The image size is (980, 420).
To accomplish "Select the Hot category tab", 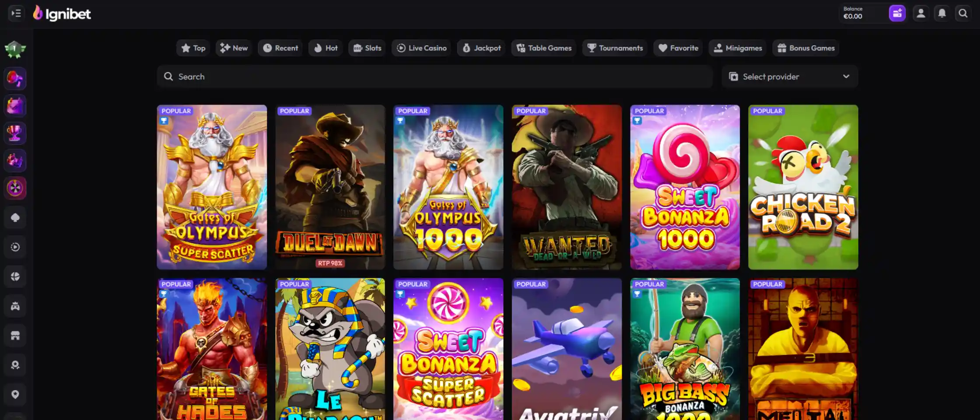I will [x=325, y=48].
